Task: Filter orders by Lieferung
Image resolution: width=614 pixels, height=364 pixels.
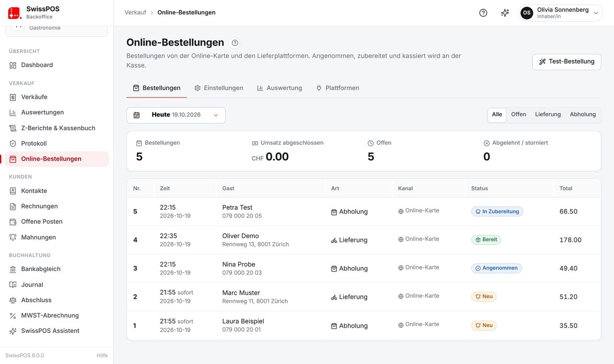Action: click(x=548, y=115)
